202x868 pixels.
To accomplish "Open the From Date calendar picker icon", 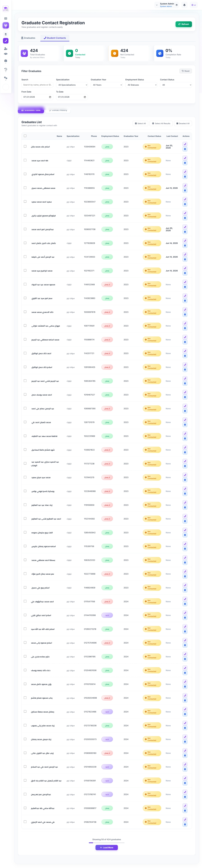I will tap(50, 97).
